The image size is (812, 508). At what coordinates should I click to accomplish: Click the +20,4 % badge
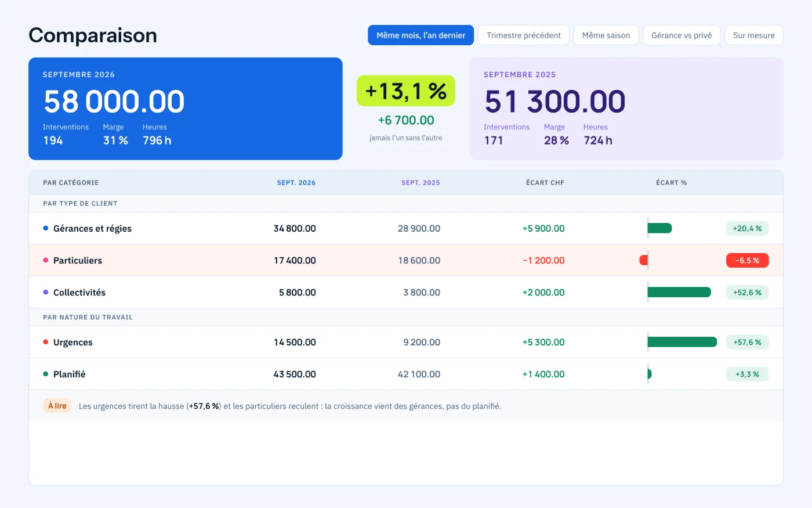[x=747, y=228]
